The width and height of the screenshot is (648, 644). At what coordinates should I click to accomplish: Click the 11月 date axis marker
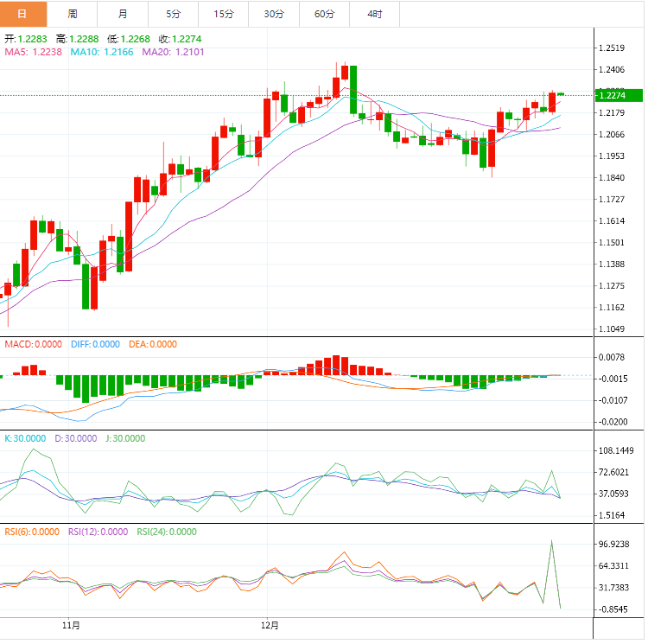[72, 624]
